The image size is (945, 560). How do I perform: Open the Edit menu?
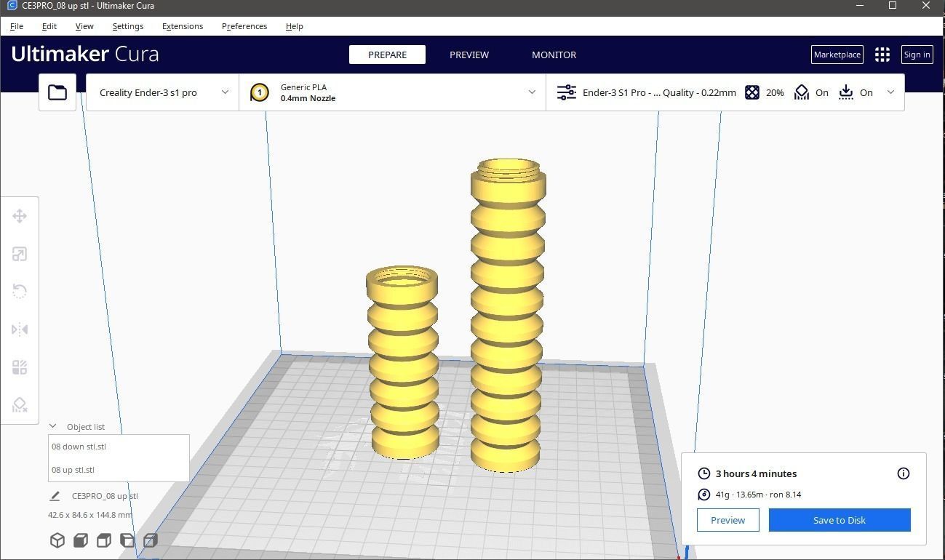point(49,26)
